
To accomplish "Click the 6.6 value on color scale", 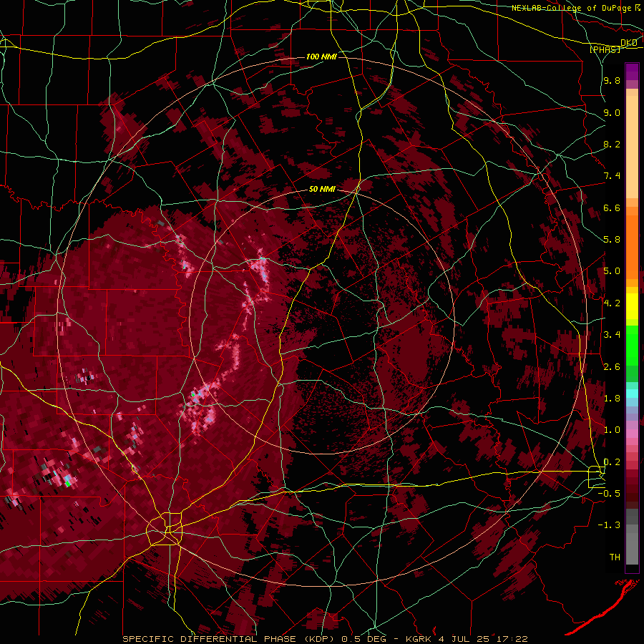I will coord(612,208).
